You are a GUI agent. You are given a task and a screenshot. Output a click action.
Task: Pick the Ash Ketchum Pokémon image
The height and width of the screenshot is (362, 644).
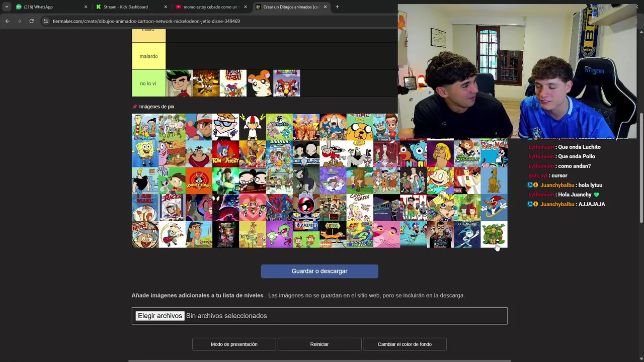pyautogui.click(x=199, y=127)
